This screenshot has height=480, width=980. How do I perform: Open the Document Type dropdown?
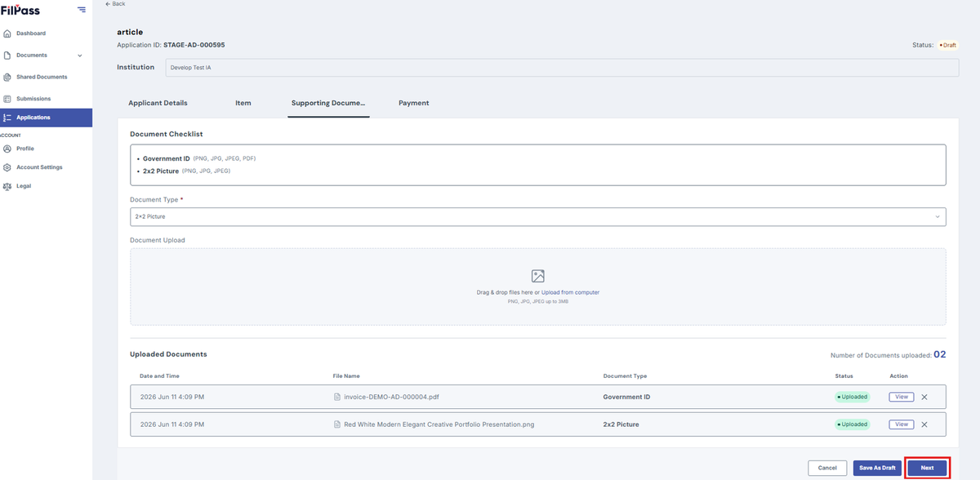[x=537, y=216]
